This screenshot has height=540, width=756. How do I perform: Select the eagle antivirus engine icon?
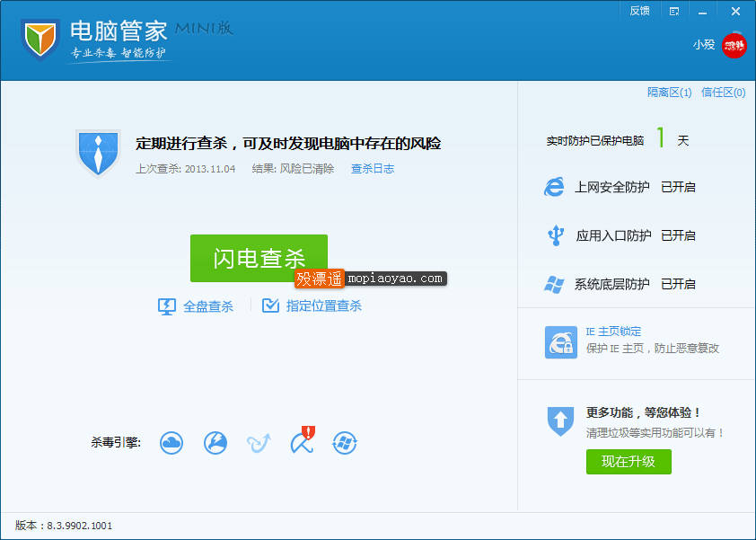click(215, 443)
